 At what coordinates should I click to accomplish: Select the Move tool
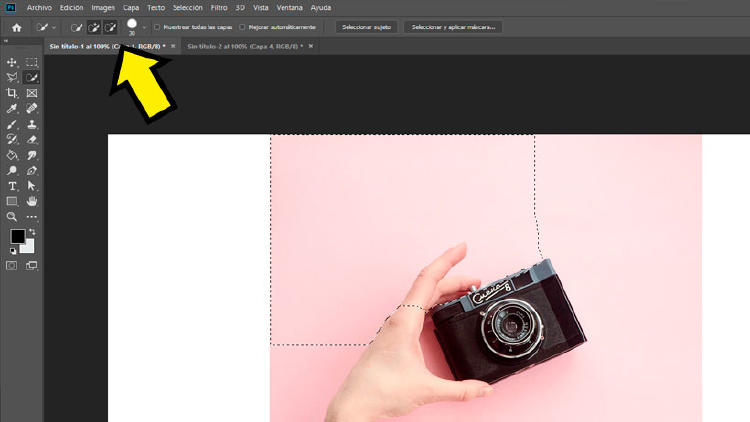(x=12, y=62)
